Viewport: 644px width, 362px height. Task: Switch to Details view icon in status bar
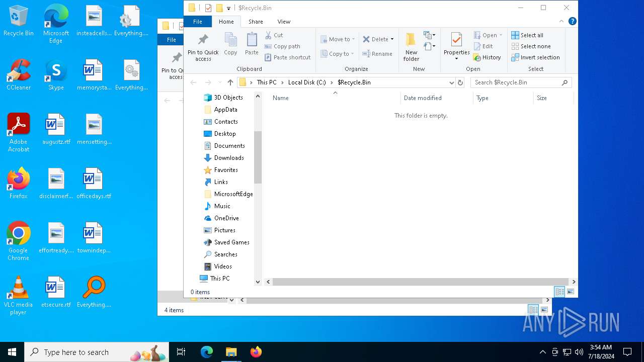559,292
